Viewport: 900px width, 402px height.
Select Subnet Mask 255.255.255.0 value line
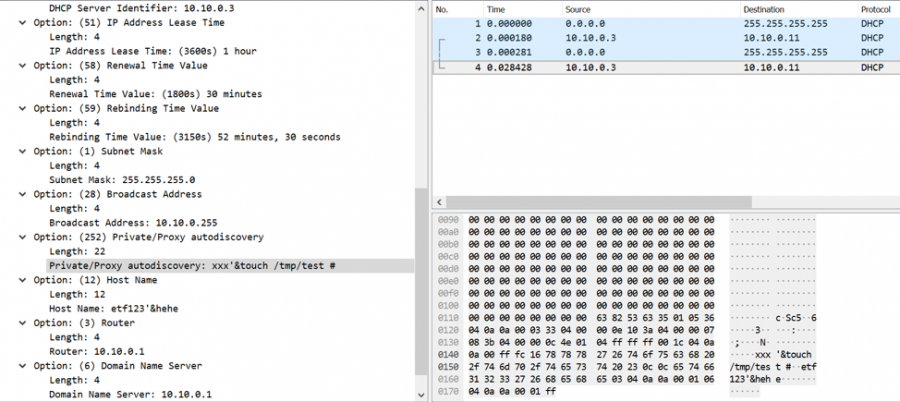pyautogui.click(x=120, y=180)
